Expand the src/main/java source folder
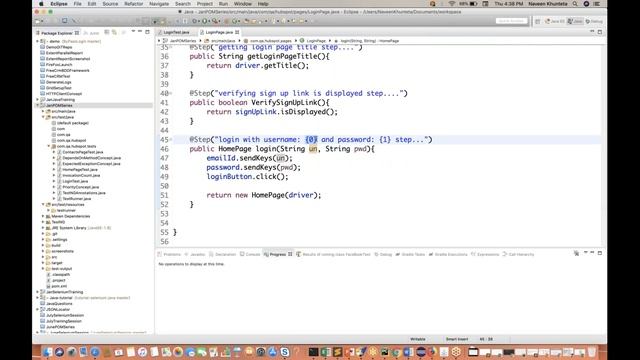The height and width of the screenshot is (360, 640). coord(43,111)
